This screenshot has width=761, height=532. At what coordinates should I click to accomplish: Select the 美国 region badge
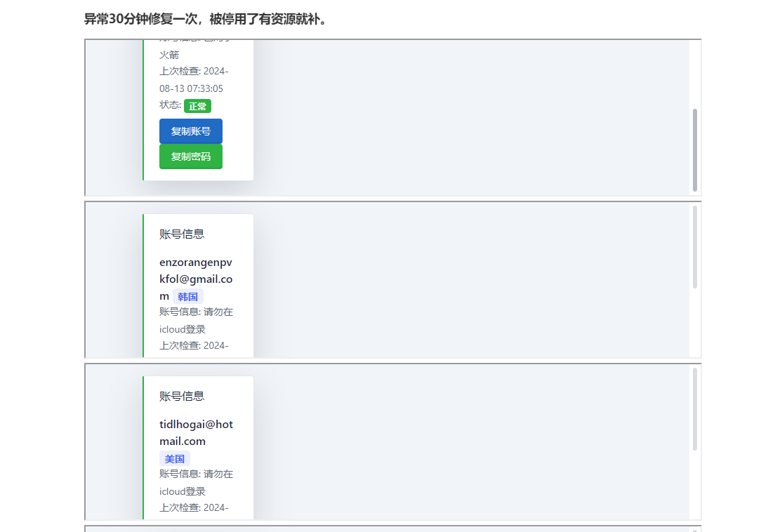(174, 458)
